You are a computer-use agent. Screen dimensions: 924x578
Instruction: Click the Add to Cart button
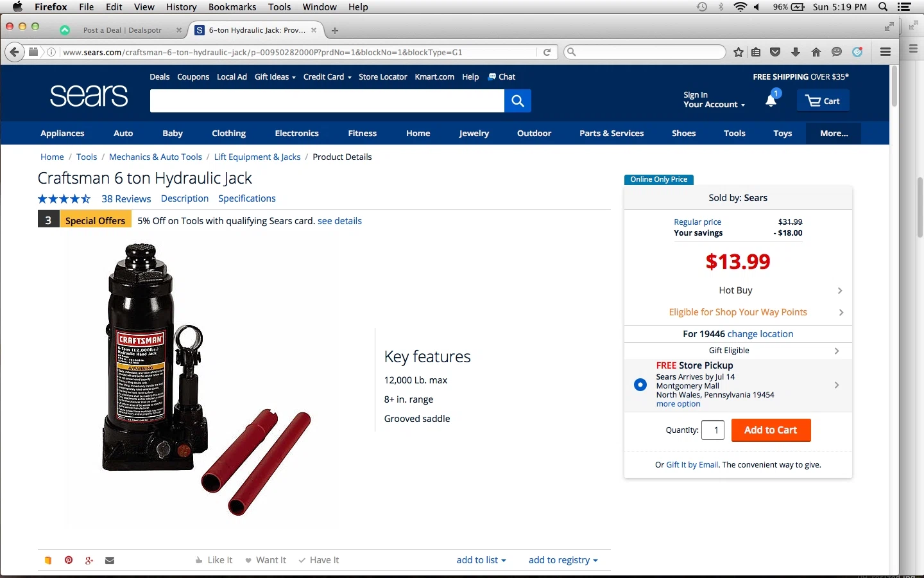[771, 430]
